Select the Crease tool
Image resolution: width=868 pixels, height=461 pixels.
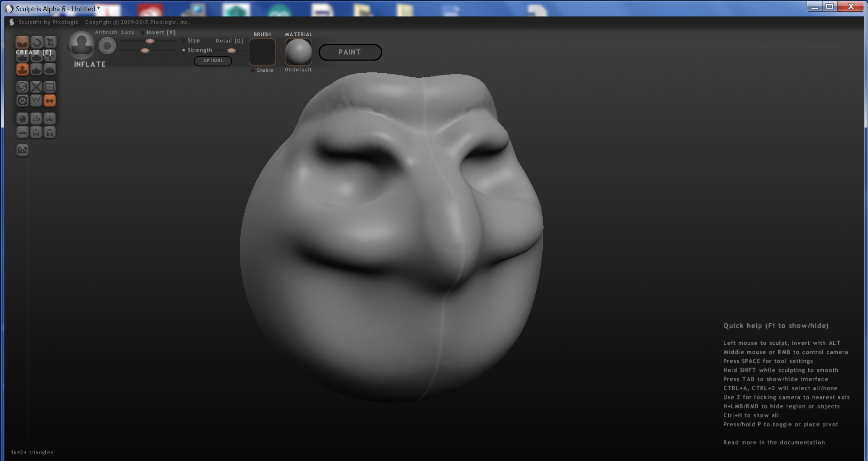click(22, 42)
